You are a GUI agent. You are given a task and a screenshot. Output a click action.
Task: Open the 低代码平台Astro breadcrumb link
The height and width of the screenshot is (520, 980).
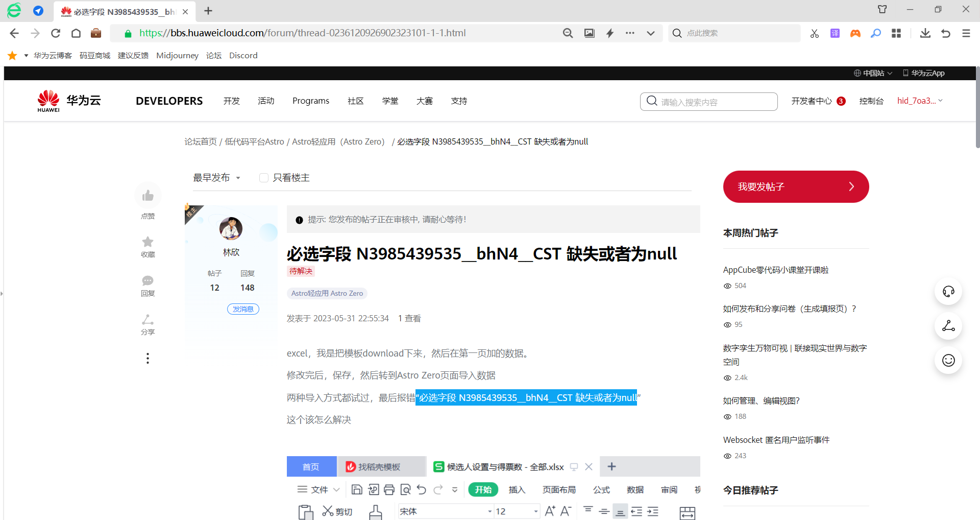pyautogui.click(x=255, y=141)
